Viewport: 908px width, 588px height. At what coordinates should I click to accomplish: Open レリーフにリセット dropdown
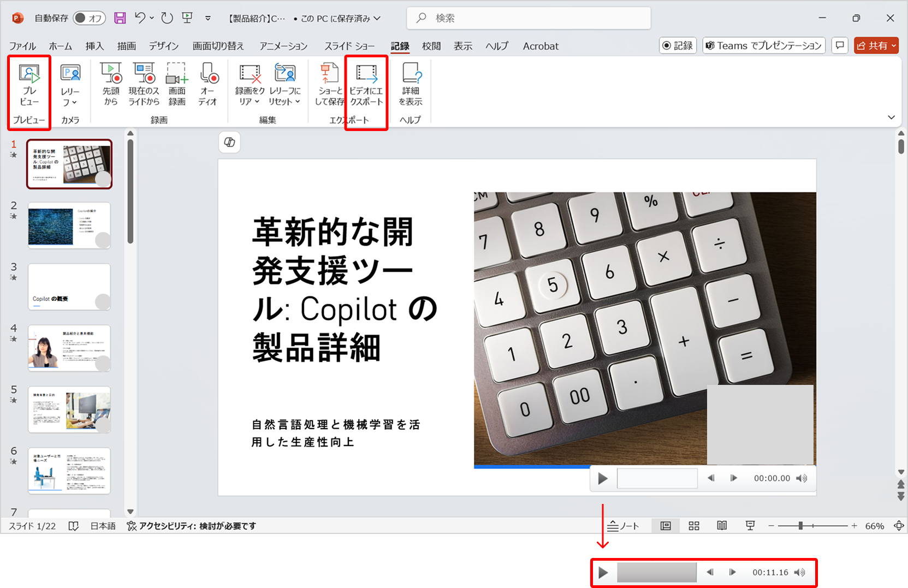[284, 85]
